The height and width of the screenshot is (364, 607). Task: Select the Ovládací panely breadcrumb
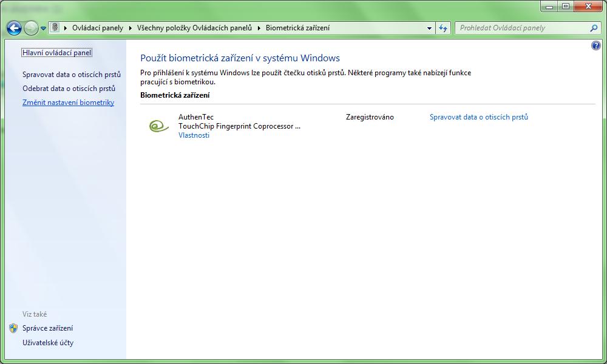pyautogui.click(x=97, y=28)
